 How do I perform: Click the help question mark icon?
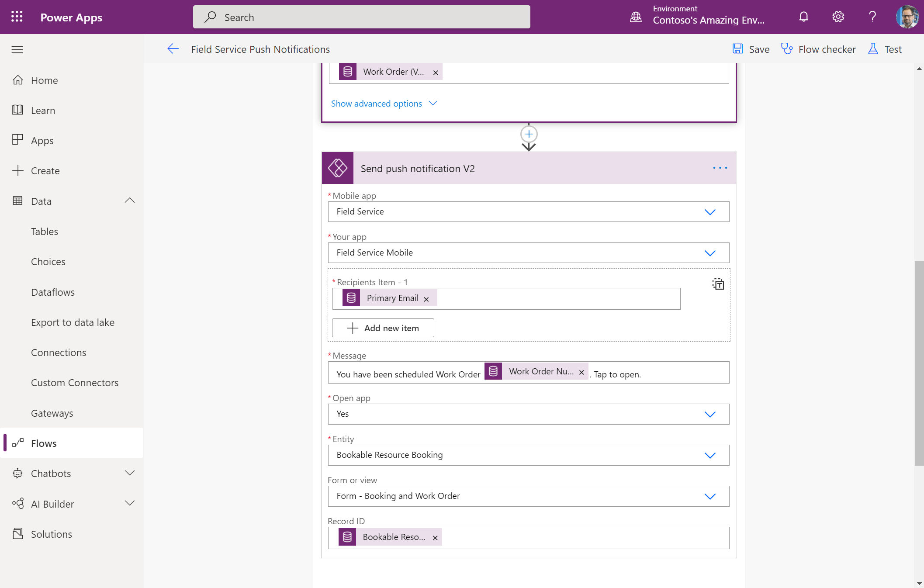click(872, 17)
